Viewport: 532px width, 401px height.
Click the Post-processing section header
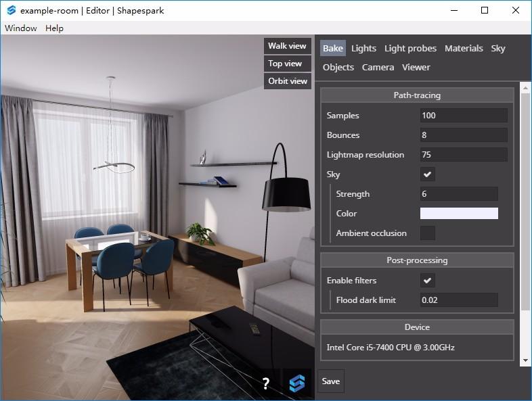(417, 260)
